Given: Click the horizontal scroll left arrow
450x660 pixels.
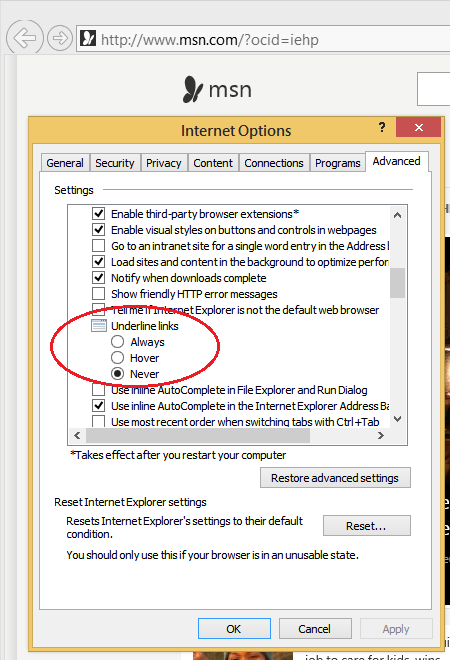Looking at the screenshot, I should click(77, 435).
